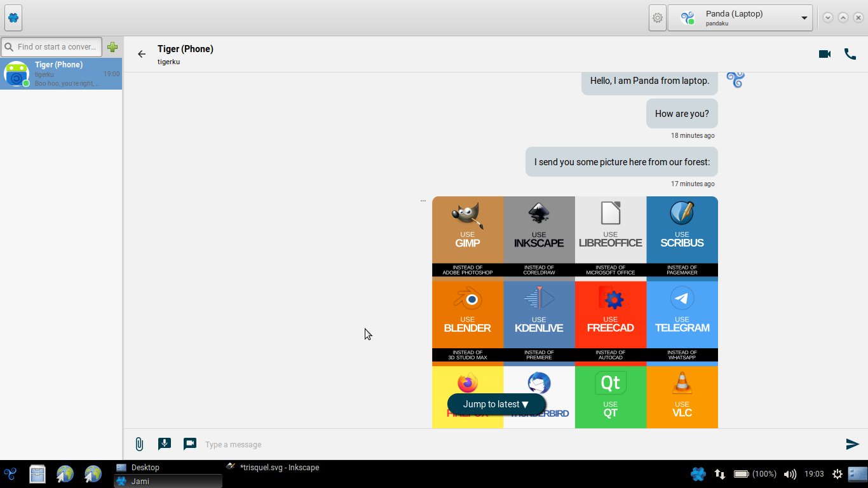Click the 18 minutes ago timestamp
Image resolution: width=868 pixels, height=488 pixels.
693,135
